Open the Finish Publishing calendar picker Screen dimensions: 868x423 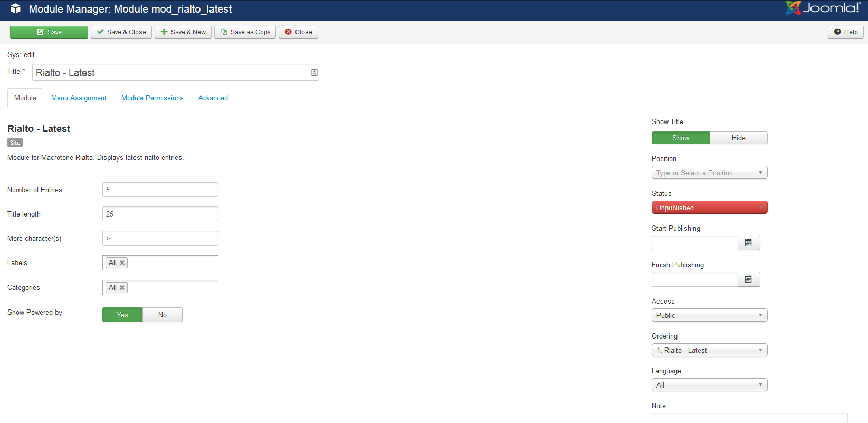pos(748,279)
